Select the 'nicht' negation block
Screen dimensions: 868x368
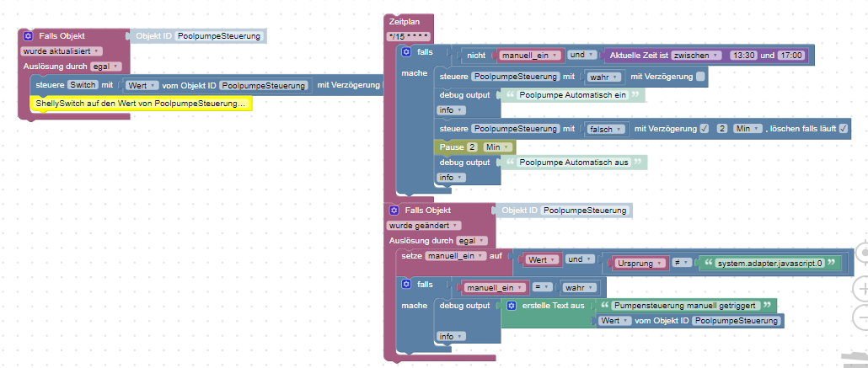pos(475,56)
